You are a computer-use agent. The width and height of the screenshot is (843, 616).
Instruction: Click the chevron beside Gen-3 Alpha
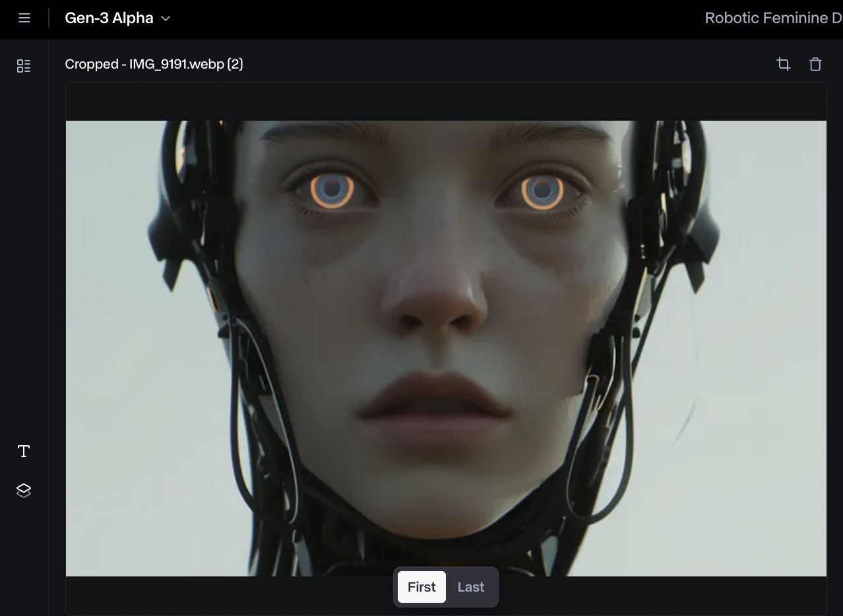click(x=166, y=18)
